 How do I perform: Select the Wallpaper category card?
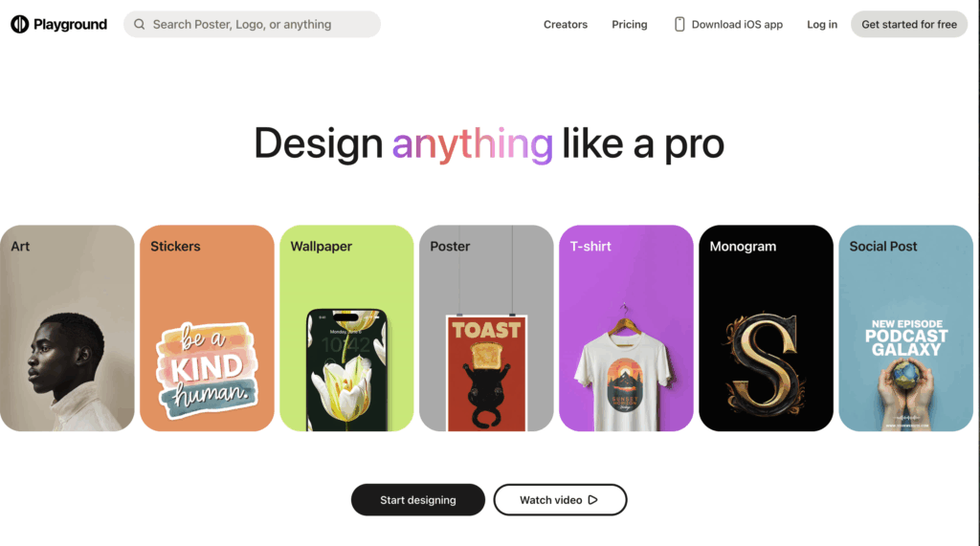point(346,328)
